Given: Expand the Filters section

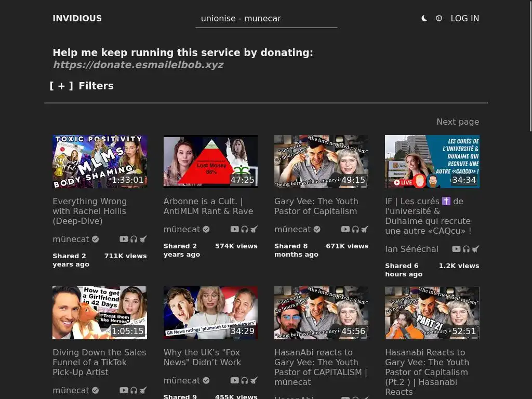Looking at the screenshot, I should (x=82, y=86).
